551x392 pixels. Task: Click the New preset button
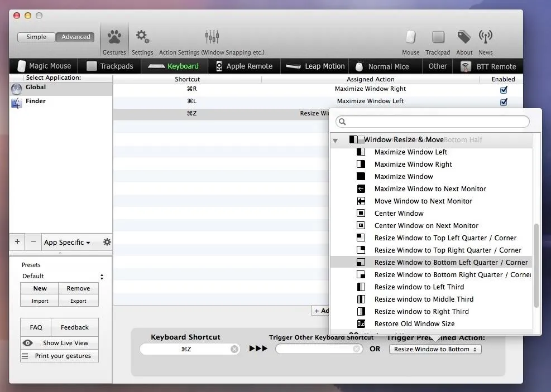click(x=40, y=288)
